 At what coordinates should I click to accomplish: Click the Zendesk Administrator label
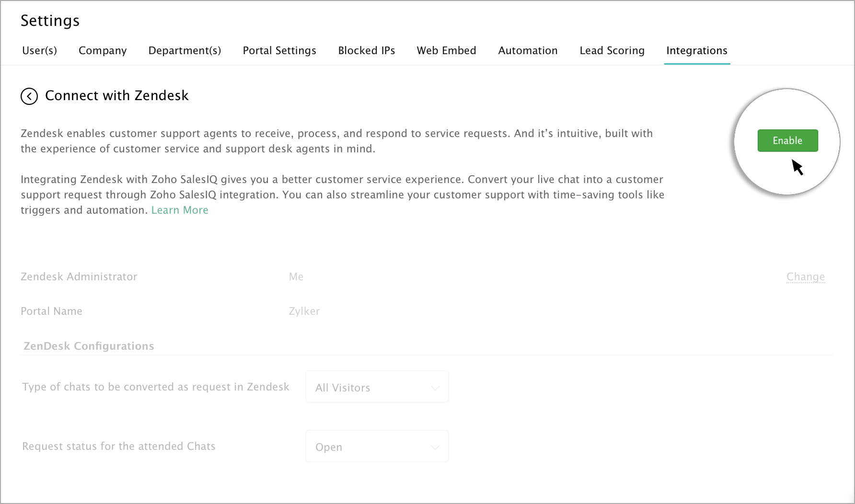pyautogui.click(x=79, y=276)
